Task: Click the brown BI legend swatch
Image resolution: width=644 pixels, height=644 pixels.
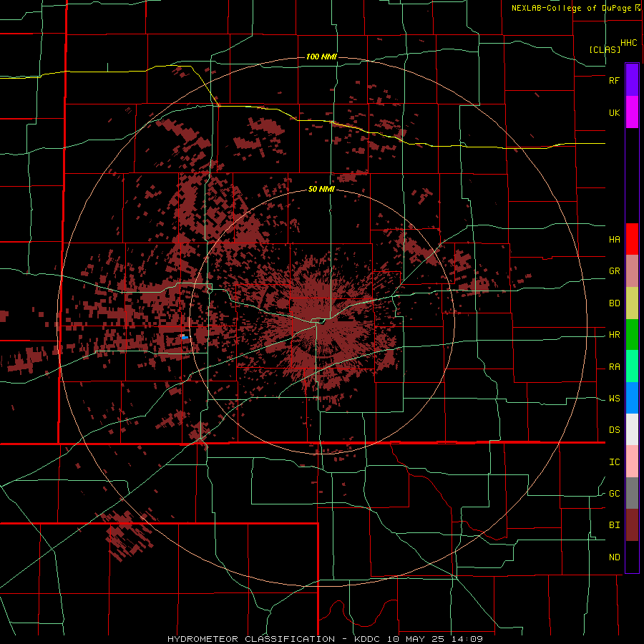Action: (x=632, y=525)
